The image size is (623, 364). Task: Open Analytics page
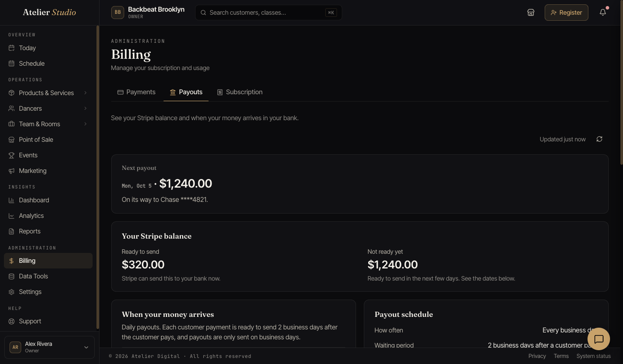[48, 216]
